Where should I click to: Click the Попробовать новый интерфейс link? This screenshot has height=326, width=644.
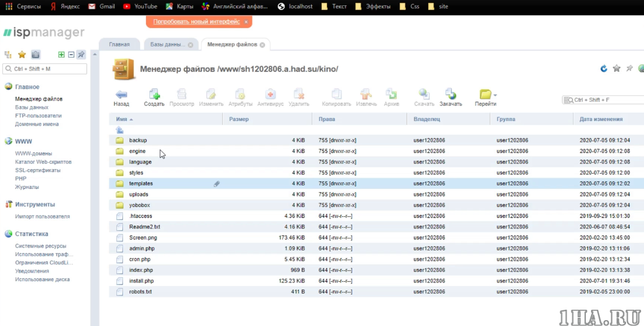pyautogui.click(x=196, y=22)
